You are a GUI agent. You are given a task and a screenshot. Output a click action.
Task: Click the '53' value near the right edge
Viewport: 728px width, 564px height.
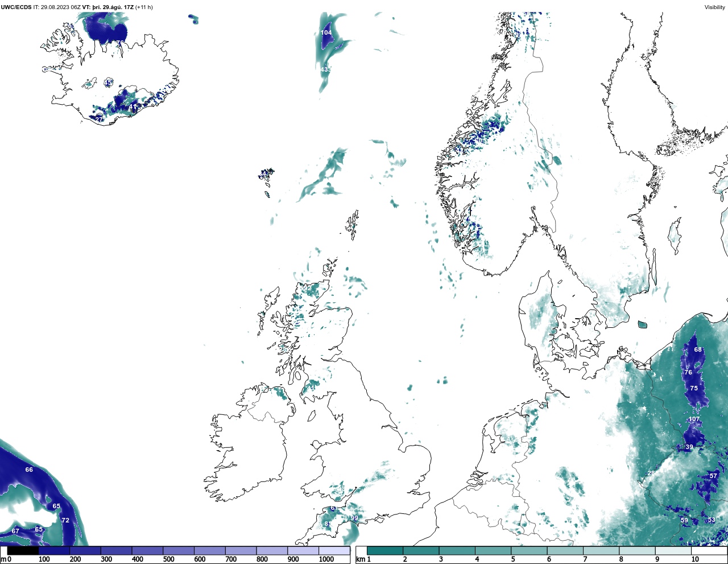tap(712, 520)
